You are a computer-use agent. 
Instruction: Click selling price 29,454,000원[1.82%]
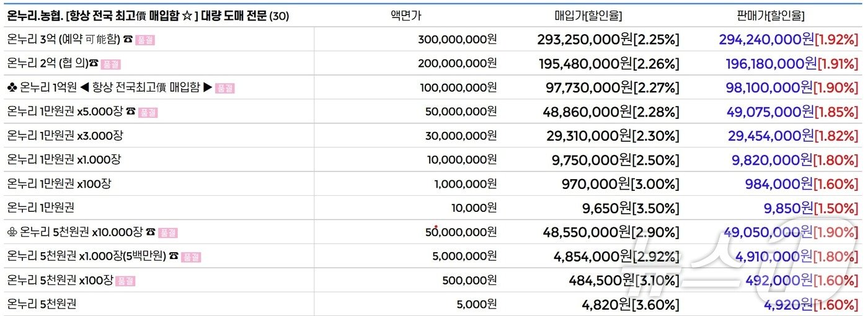(x=793, y=136)
